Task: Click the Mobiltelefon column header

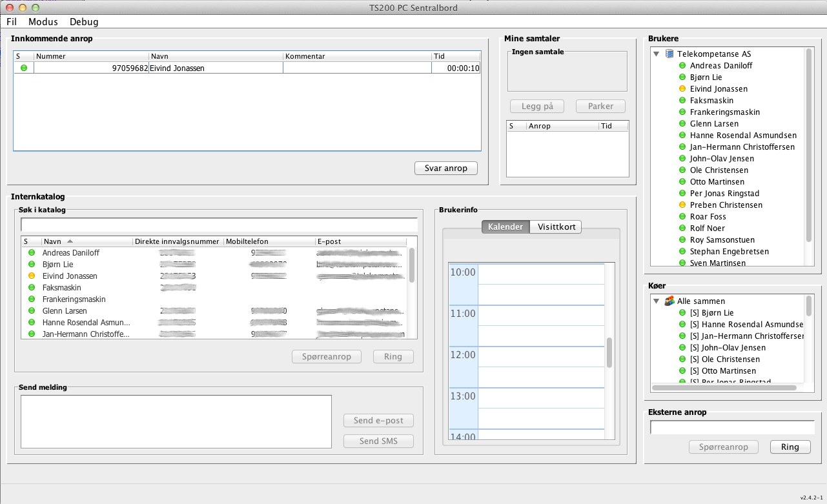Action: point(269,241)
